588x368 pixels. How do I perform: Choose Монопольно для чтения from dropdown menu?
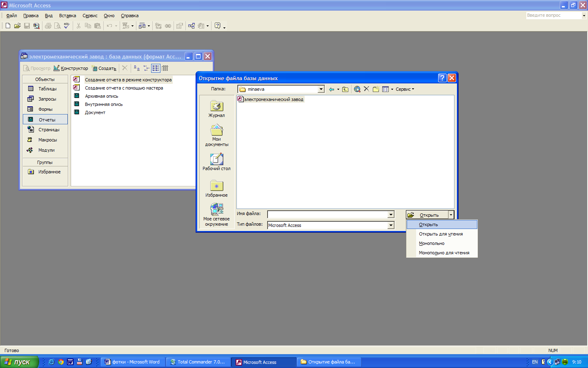tap(442, 253)
